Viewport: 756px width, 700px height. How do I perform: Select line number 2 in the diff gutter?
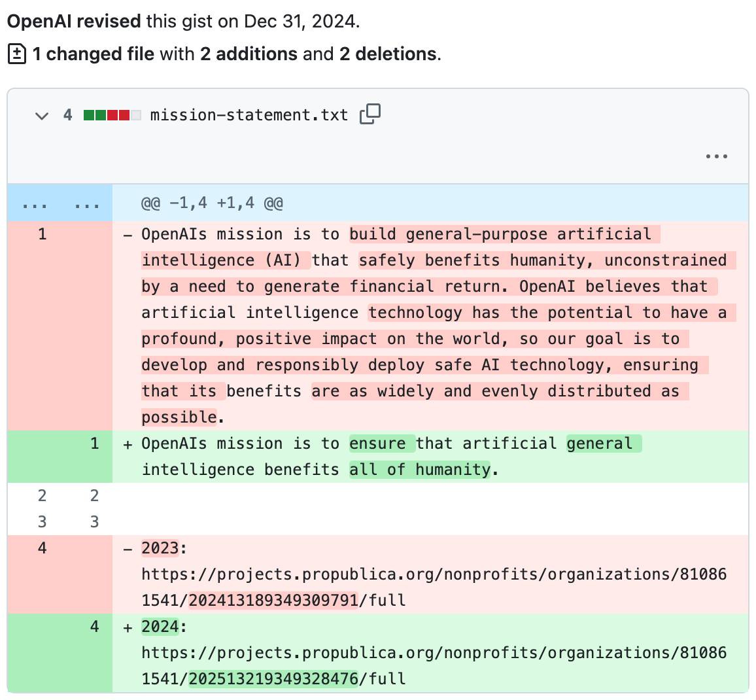click(x=42, y=495)
